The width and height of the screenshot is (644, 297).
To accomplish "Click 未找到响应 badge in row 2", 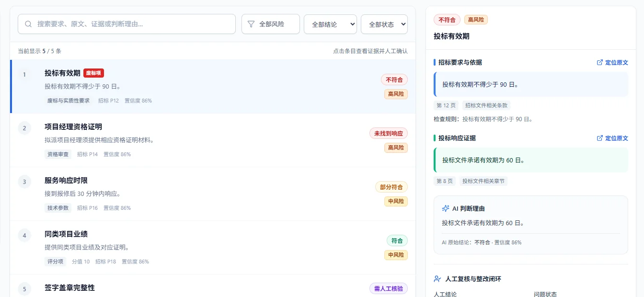I will [x=389, y=133].
